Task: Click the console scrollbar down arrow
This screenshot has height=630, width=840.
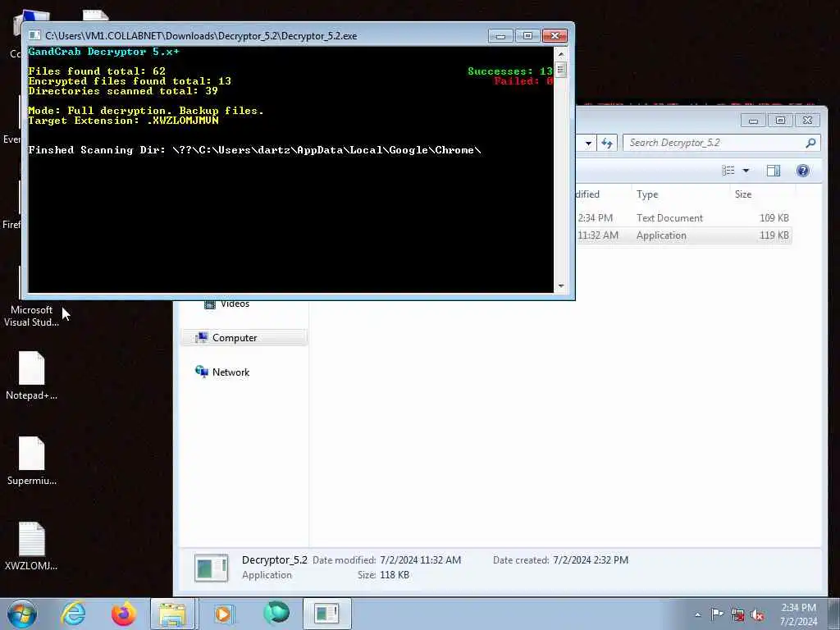Action: (561, 286)
